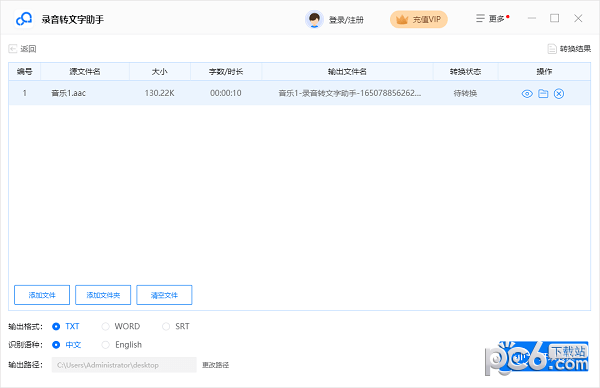Open output folder icon for 音乐1.aac
600x388 pixels.
click(543, 93)
